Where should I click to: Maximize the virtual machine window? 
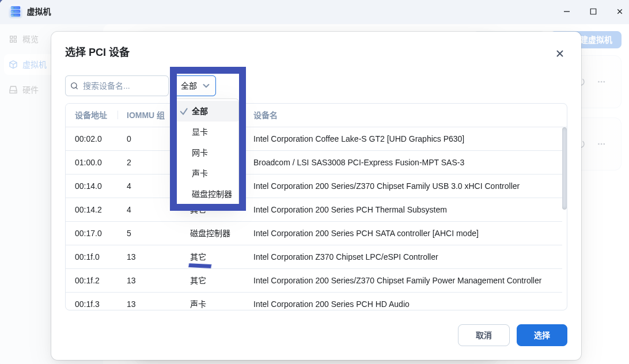click(593, 12)
